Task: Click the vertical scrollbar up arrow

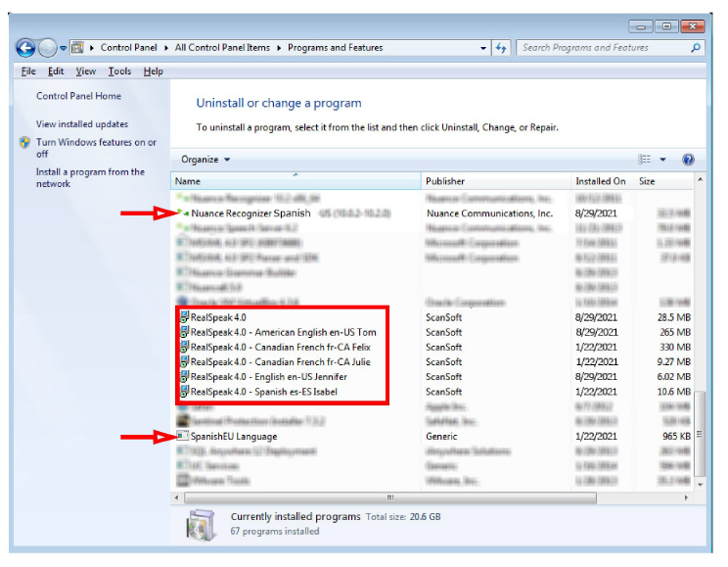Action: point(700,179)
